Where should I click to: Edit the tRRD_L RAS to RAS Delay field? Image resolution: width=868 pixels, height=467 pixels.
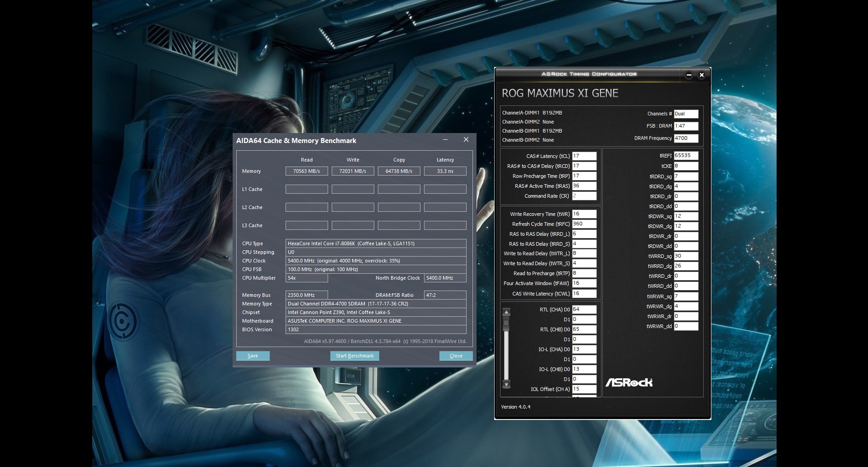[584, 234]
